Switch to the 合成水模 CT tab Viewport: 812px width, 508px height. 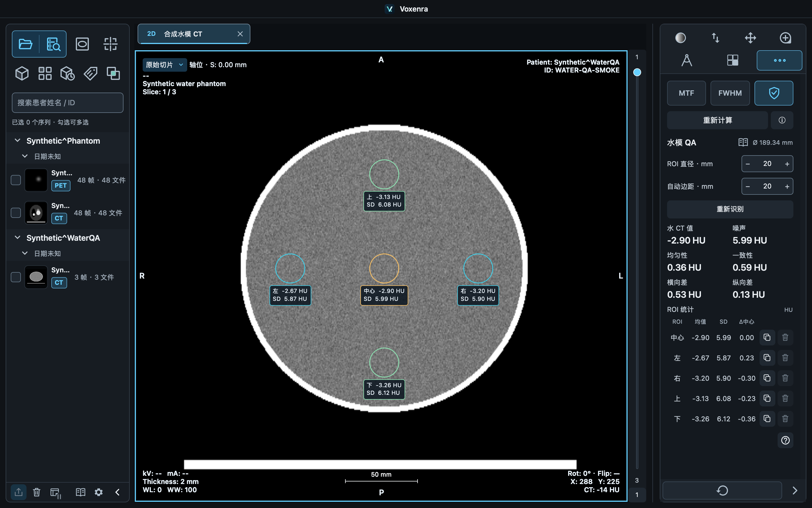click(194, 34)
